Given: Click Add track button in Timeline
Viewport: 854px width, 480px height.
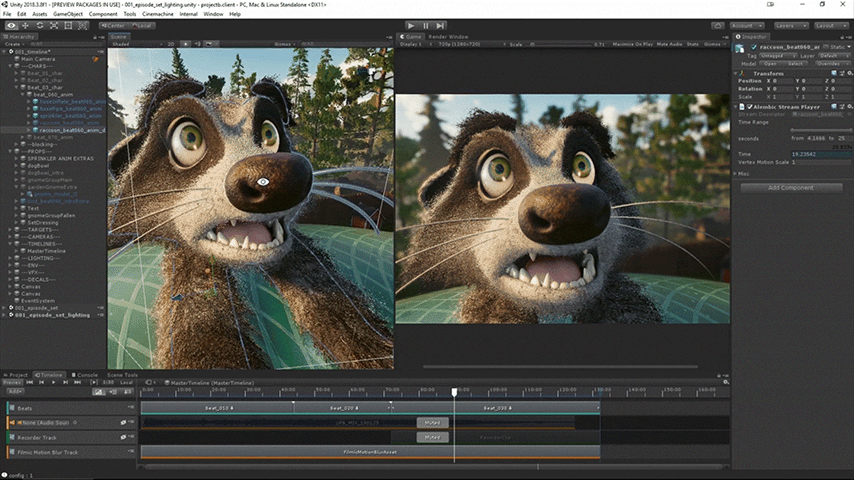Looking at the screenshot, I should tap(15, 392).
